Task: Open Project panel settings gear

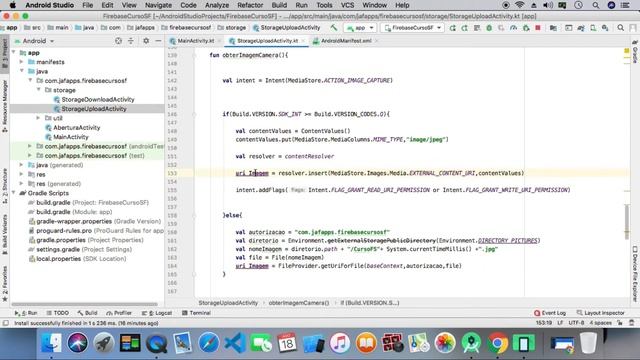Action: (146, 41)
